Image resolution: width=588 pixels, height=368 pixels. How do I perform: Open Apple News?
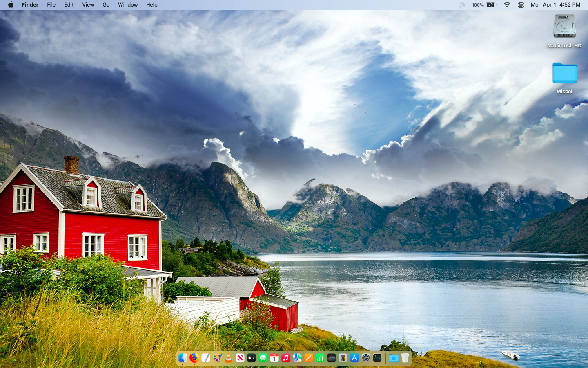(x=240, y=358)
